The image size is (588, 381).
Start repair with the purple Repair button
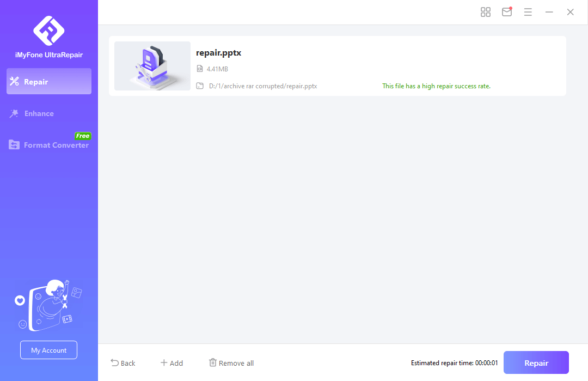pyautogui.click(x=536, y=363)
